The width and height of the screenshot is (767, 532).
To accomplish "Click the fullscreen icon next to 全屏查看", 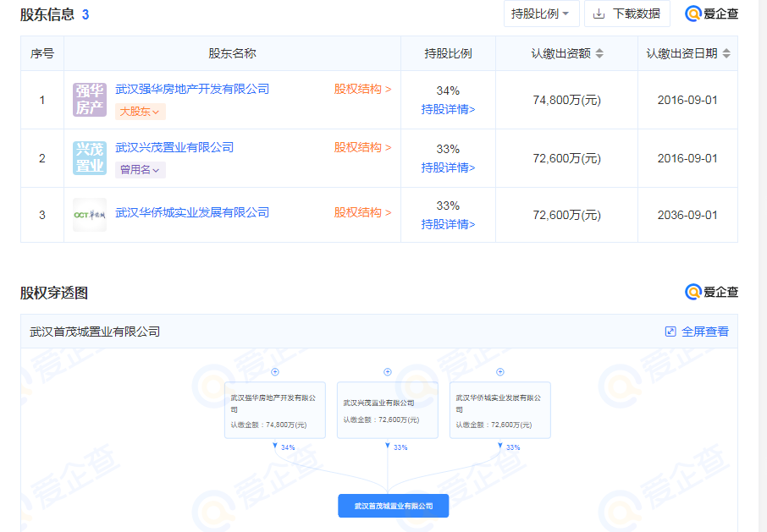I will click(670, 332).
